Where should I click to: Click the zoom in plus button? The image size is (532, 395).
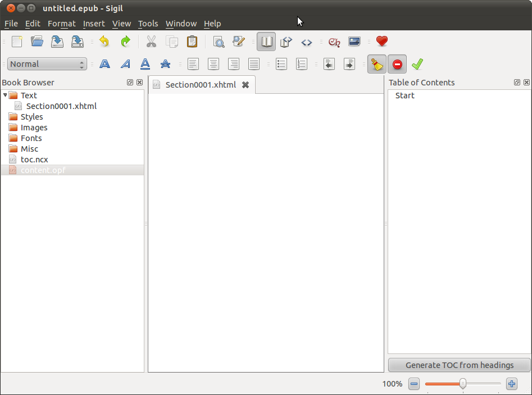pos(511,384)
